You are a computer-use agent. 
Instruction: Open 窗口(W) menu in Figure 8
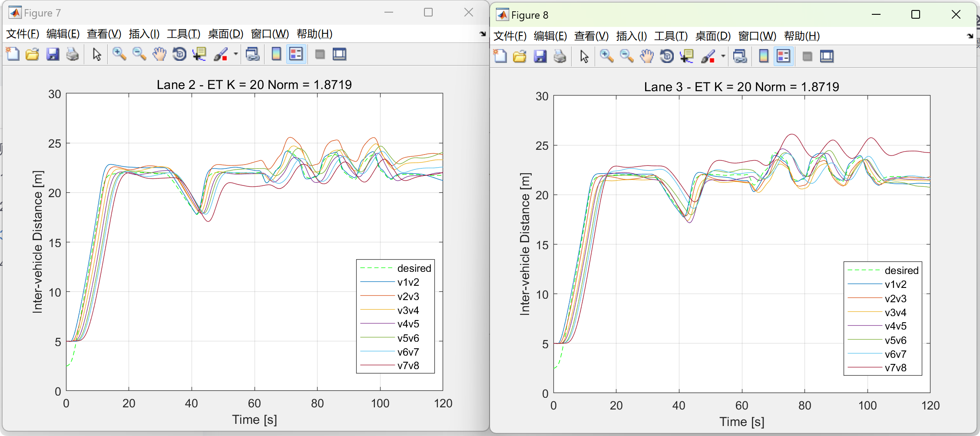tap(757, 36)
